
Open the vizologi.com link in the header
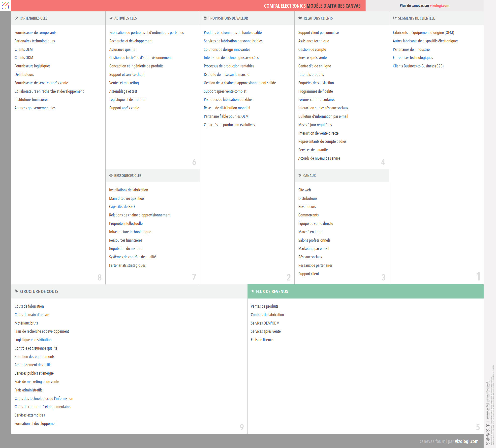pos(439,5)
